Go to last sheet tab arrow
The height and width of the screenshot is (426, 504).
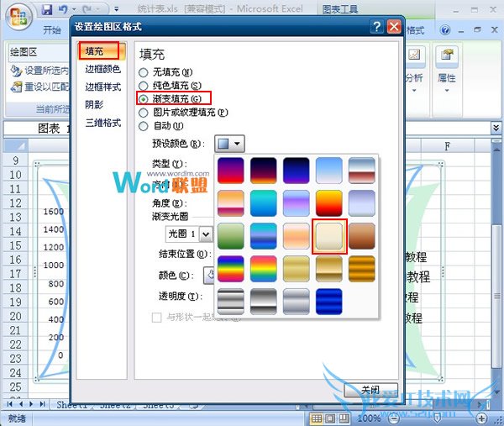(42, 404)
